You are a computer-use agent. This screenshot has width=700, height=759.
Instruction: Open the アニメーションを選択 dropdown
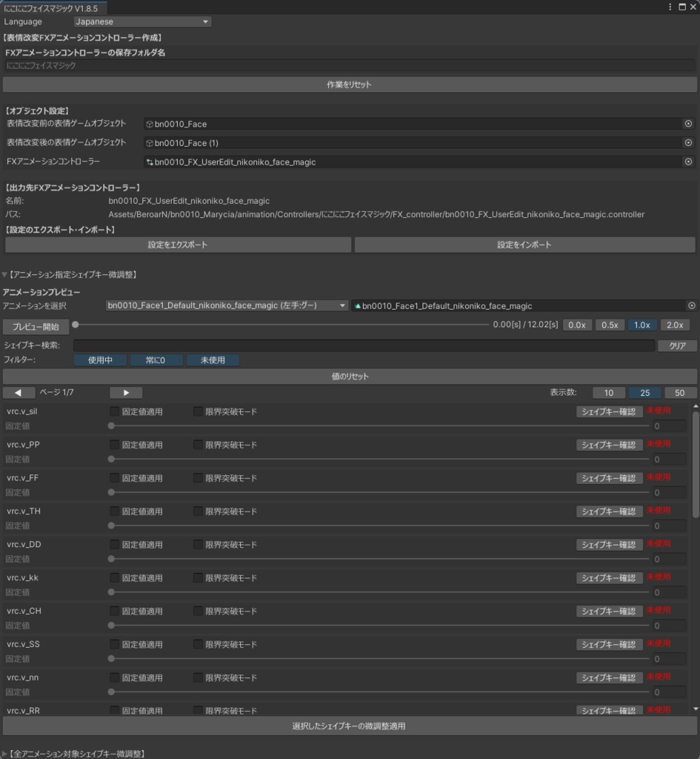(227, 305)
